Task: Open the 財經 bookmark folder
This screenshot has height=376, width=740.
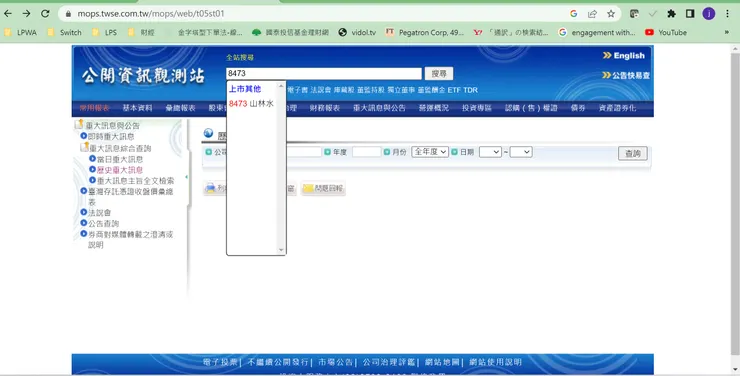Action: [141, 33]
